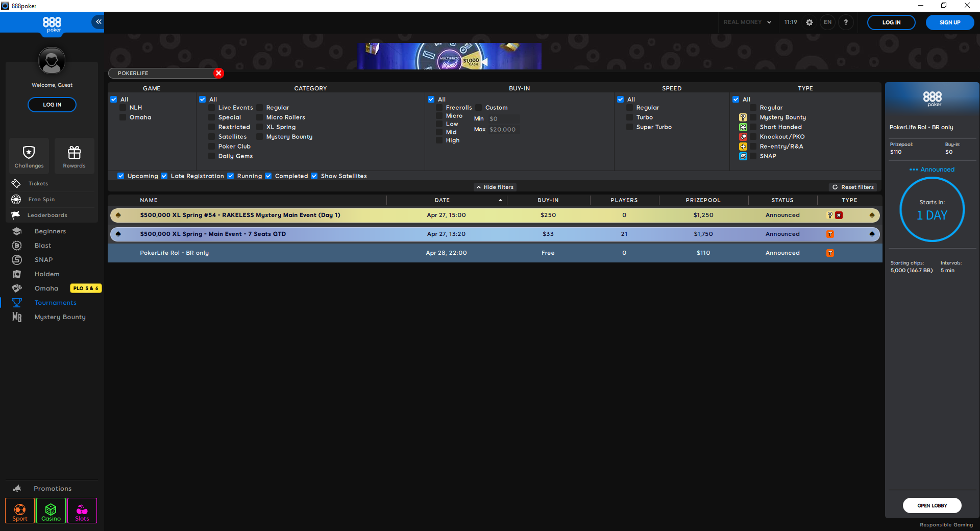Uncheck the Completed filter
Screen dimensions: 980x531
[268, 176]
